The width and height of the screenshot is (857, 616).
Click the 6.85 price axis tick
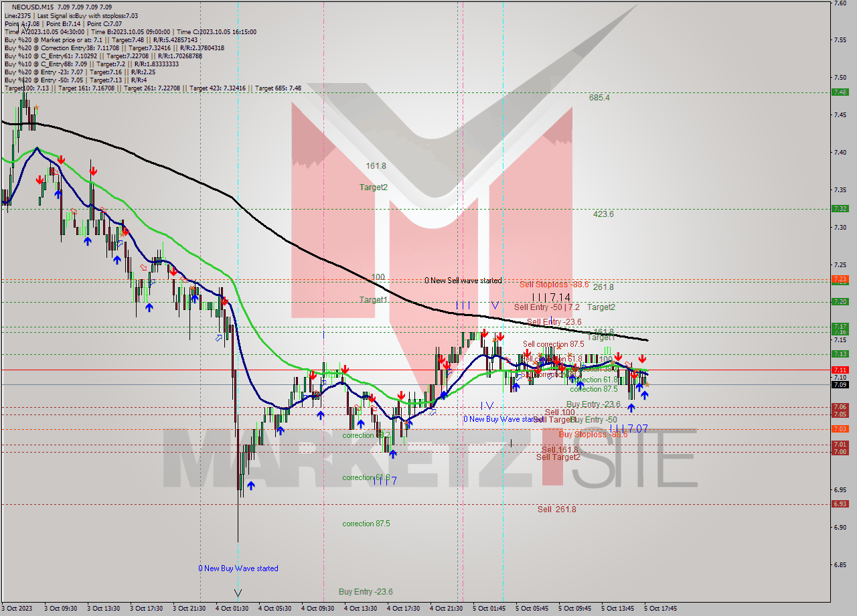pyautogui.click(x=840, y=564)
